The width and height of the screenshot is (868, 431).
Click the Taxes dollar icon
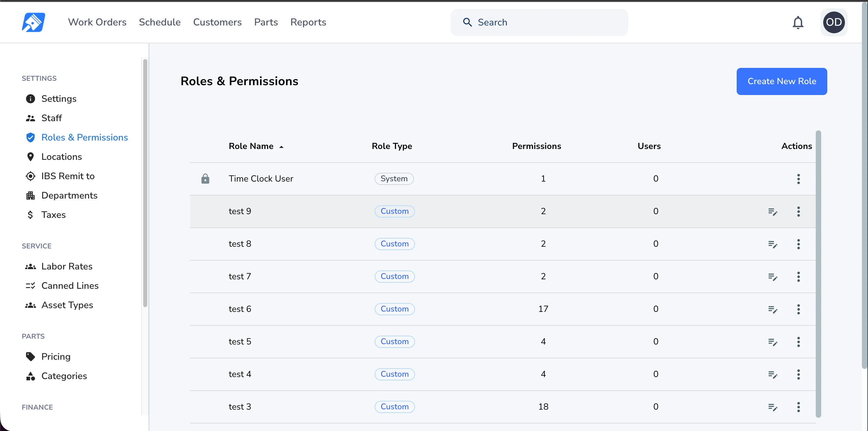point(31,215)
